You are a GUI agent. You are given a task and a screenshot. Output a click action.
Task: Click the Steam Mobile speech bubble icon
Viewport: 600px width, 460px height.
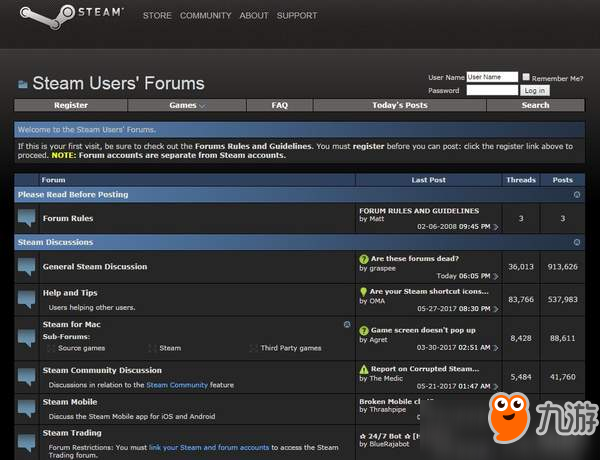point(27,409)
